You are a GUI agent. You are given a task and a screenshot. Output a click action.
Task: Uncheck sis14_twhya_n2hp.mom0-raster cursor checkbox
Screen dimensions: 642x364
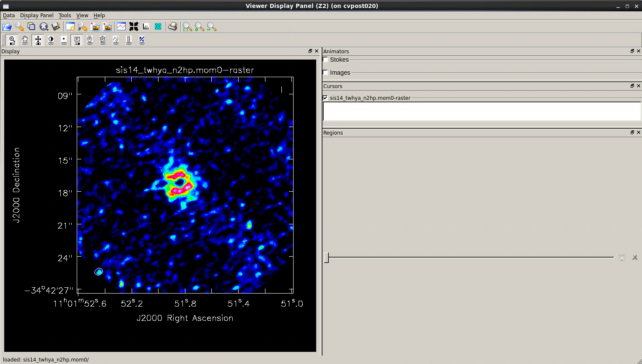click(x=325, y=98)
